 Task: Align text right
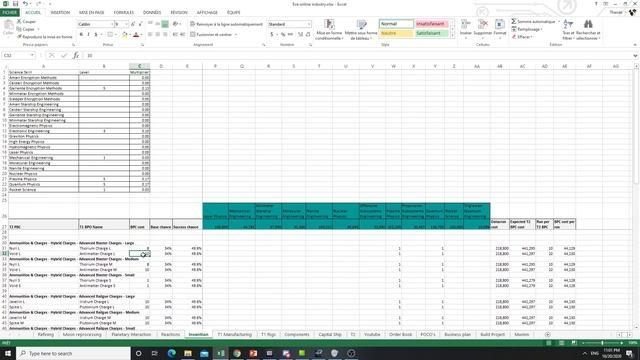tap(165, 35)
